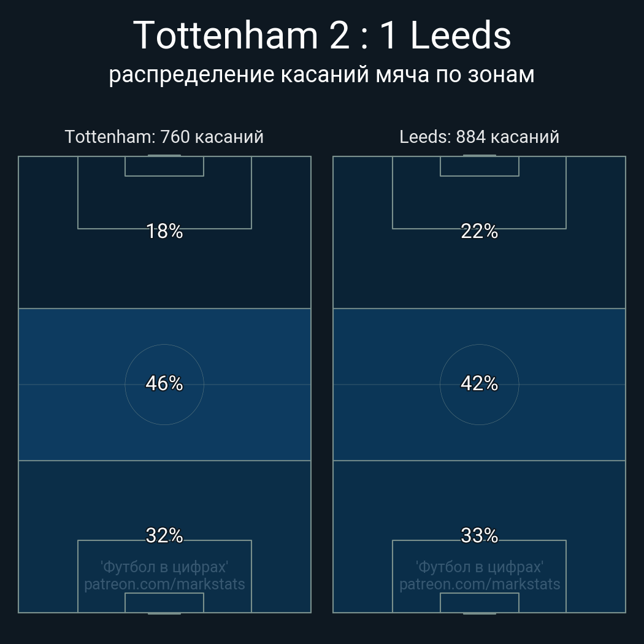
Task: Click Tottenham's 46% midfield zone value
Action: [164, 383]
